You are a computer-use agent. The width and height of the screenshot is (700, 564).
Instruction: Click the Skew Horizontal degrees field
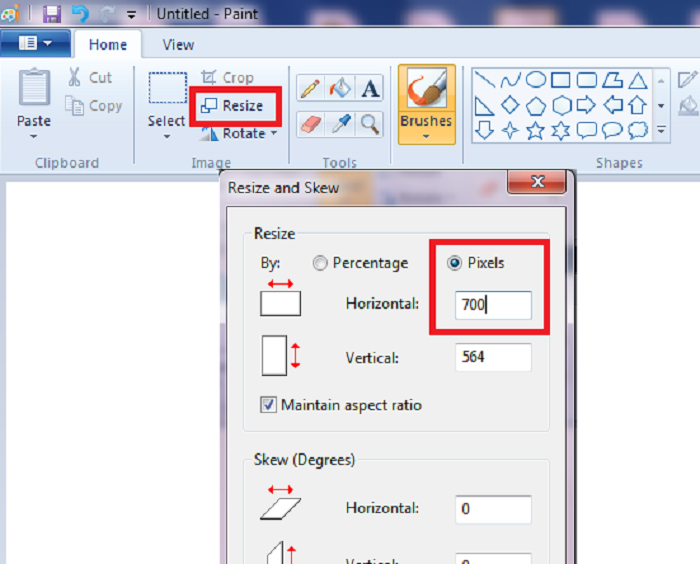pyautogui.click(x=492, y=508)
